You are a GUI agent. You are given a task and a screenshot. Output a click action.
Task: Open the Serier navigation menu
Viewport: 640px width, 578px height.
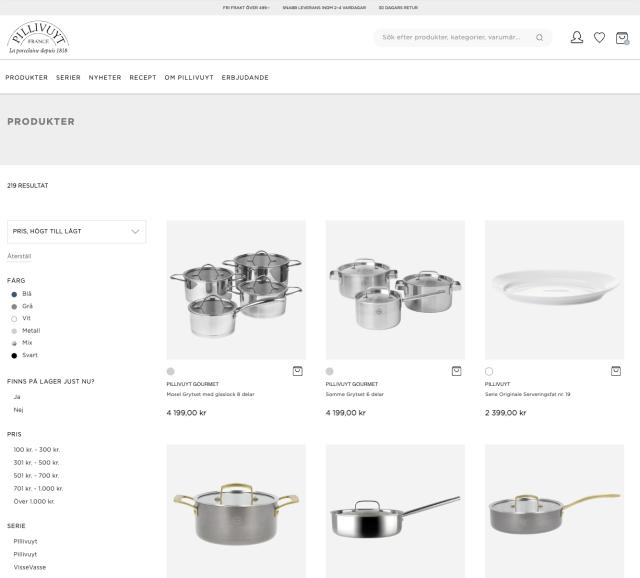pyautogui.click(x=68, y=78)
